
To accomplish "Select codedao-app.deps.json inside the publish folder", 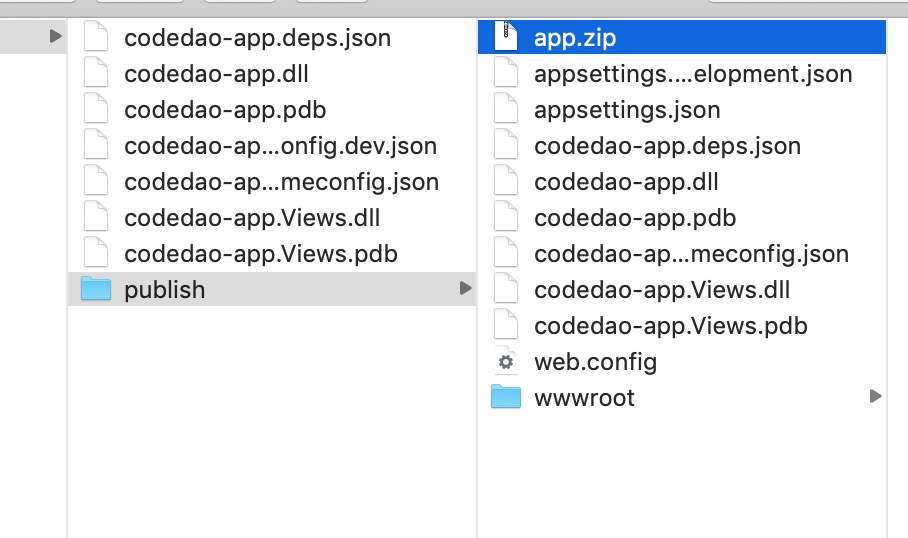I will point(667,146).
